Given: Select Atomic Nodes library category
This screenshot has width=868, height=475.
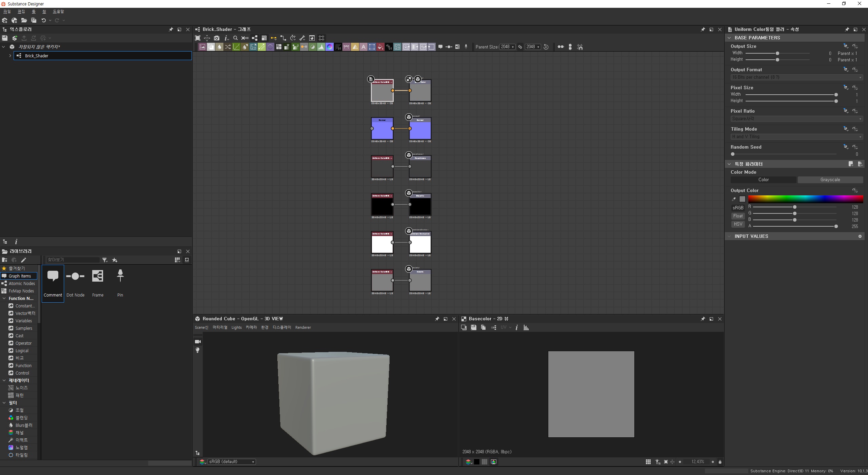Looking at the screenshot, I should (22, 284).
